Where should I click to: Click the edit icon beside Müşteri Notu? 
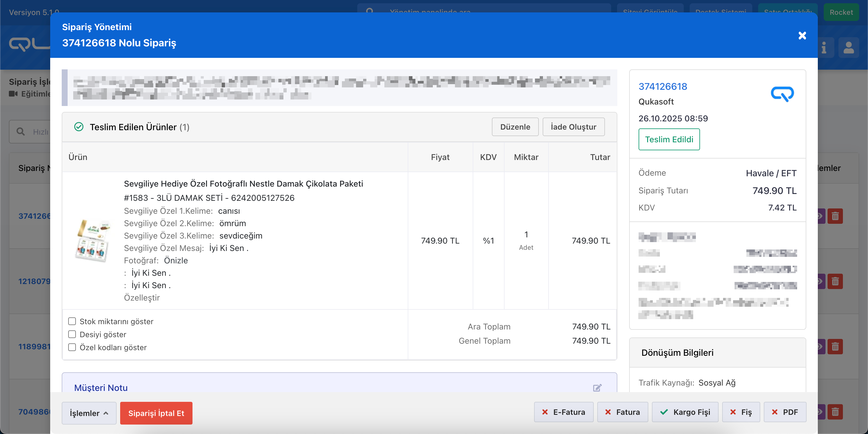coord(597,387)
